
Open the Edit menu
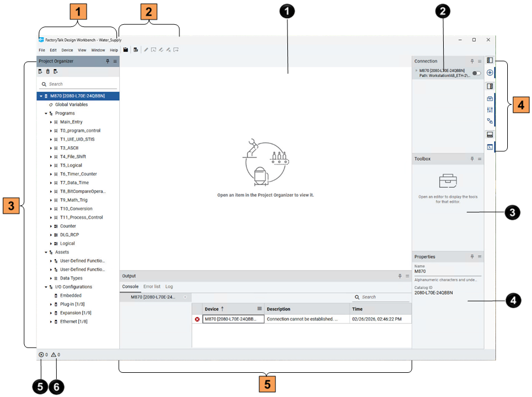coord(53,50)
